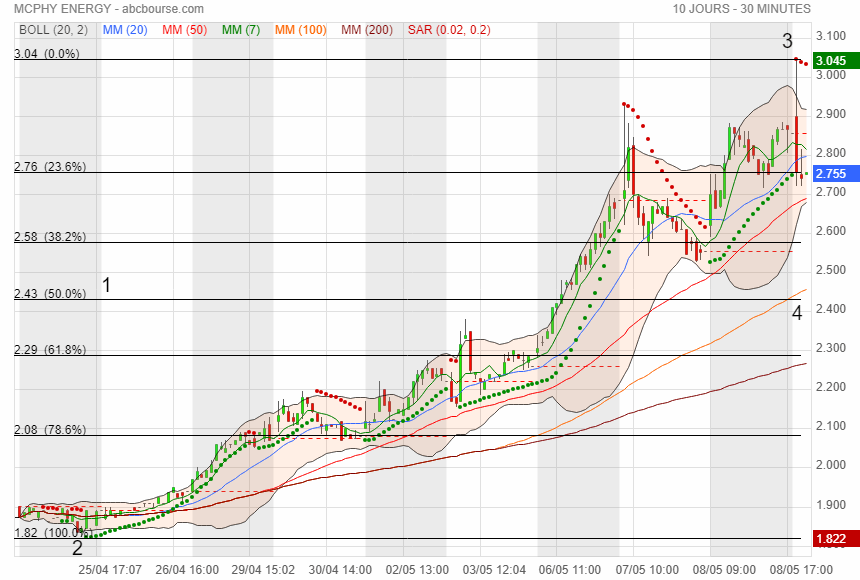The image size is (860, 580).
Task: Click the 08/05 09:00 time axis label
Action: [725, 570]
